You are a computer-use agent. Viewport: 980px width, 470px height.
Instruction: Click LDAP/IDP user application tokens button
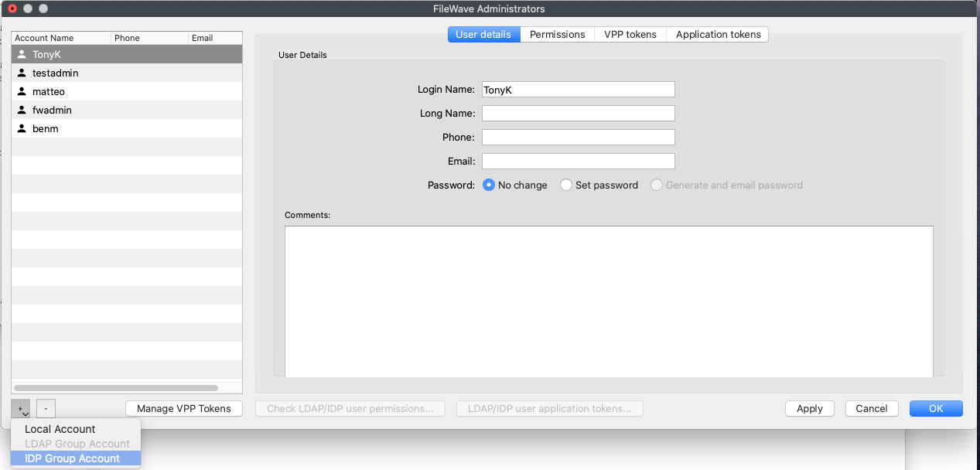(550, 408)
